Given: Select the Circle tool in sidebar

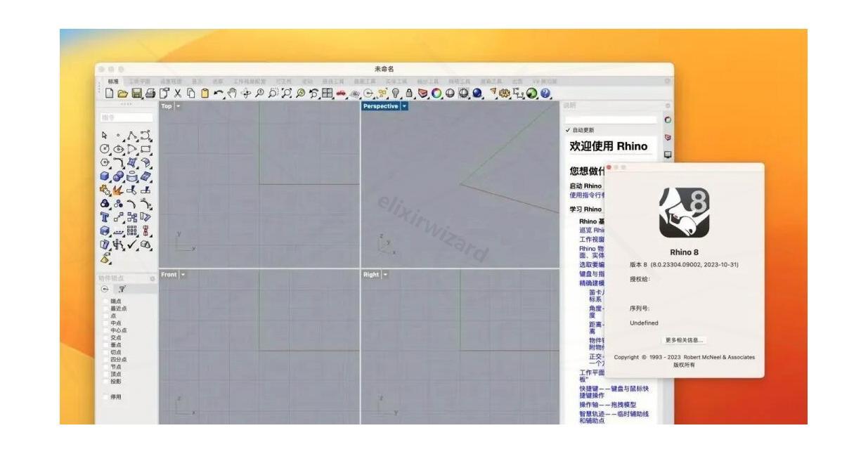Looking at the screenshot, I should pyautogui.click(x=105, y=149).
